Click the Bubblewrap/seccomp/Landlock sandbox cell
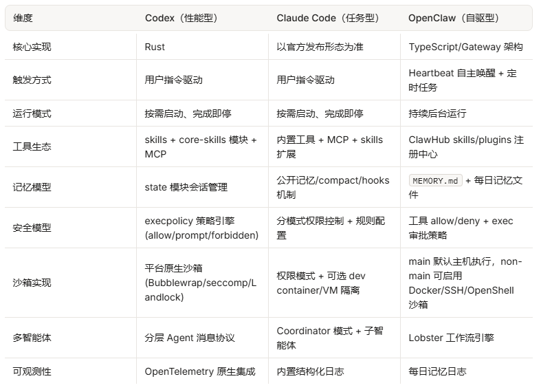Viewport: 541px width, 392px height. (201, 283)
